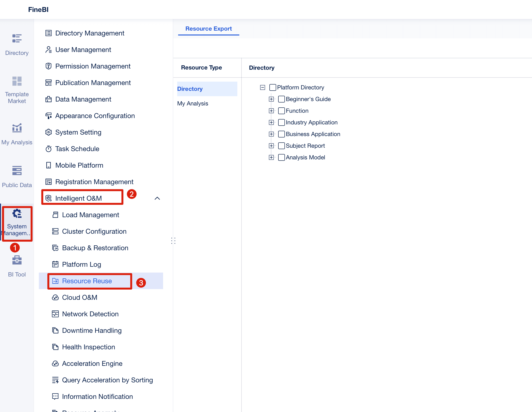Click the BI Tool toolbox icon
This screenshot has height=412, width=532.
coord(17,260)
